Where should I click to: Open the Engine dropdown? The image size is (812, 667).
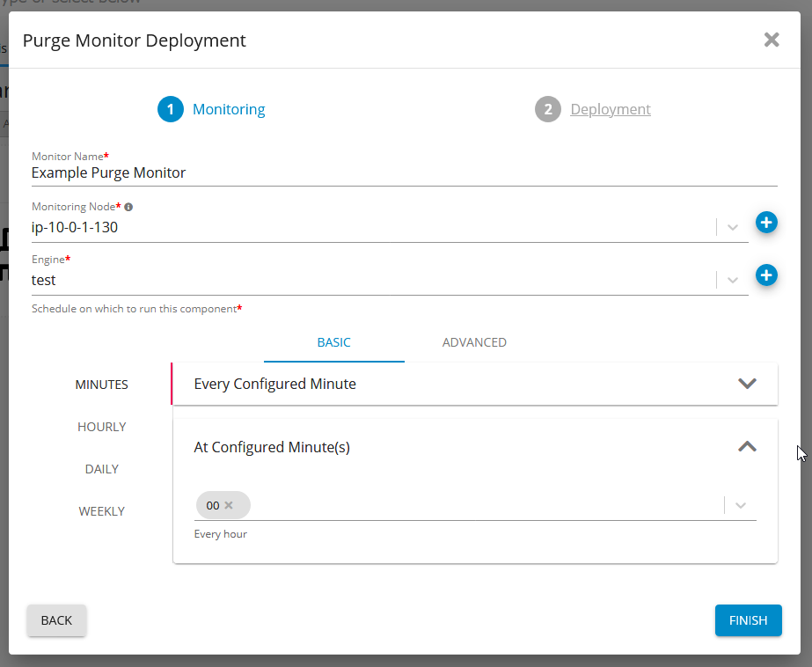pos(733,280)
